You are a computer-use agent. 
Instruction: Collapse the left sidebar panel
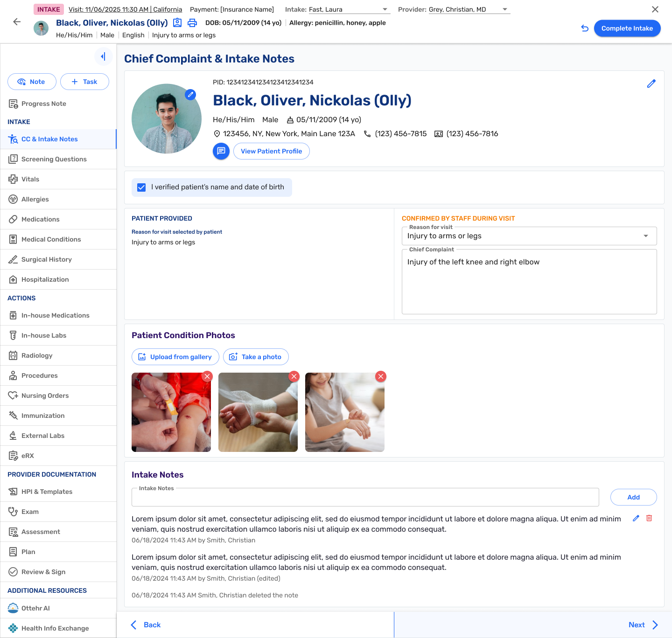(x=103, y=56)
